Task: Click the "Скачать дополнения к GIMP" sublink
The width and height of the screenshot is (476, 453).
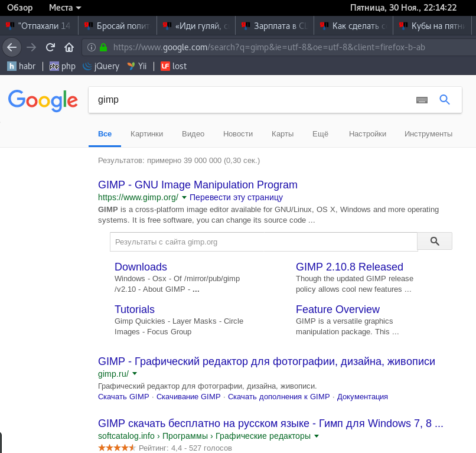Action: (x=279, y=396)
